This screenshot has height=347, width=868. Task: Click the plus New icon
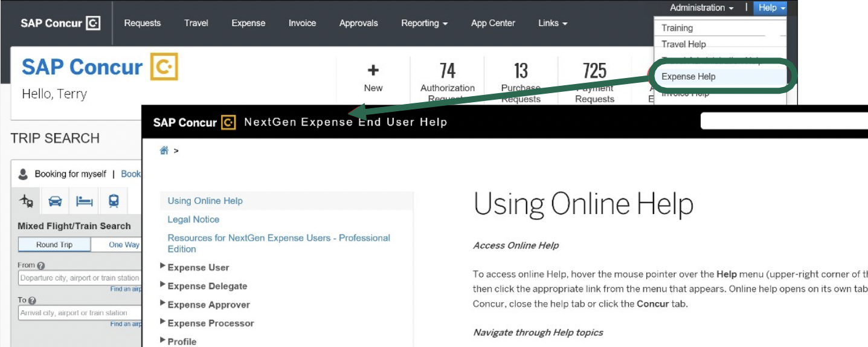[373, 71]
